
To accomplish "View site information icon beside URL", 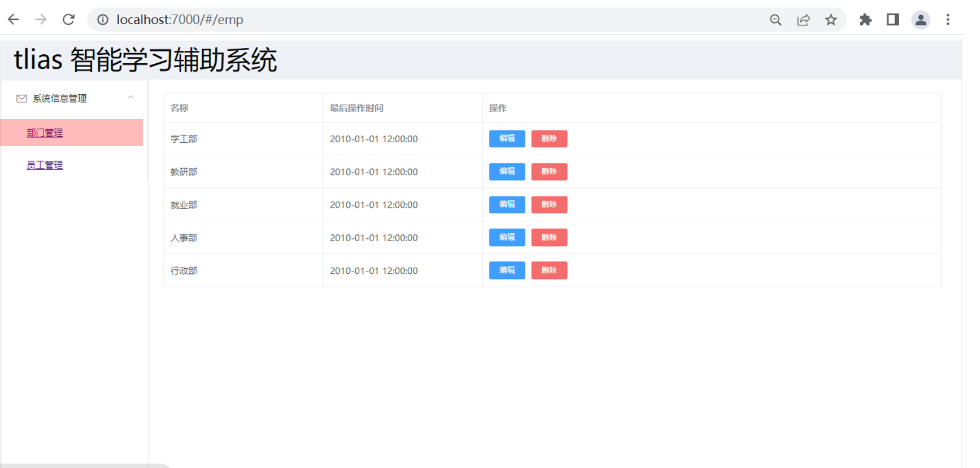I will click(x=103, y=20).
